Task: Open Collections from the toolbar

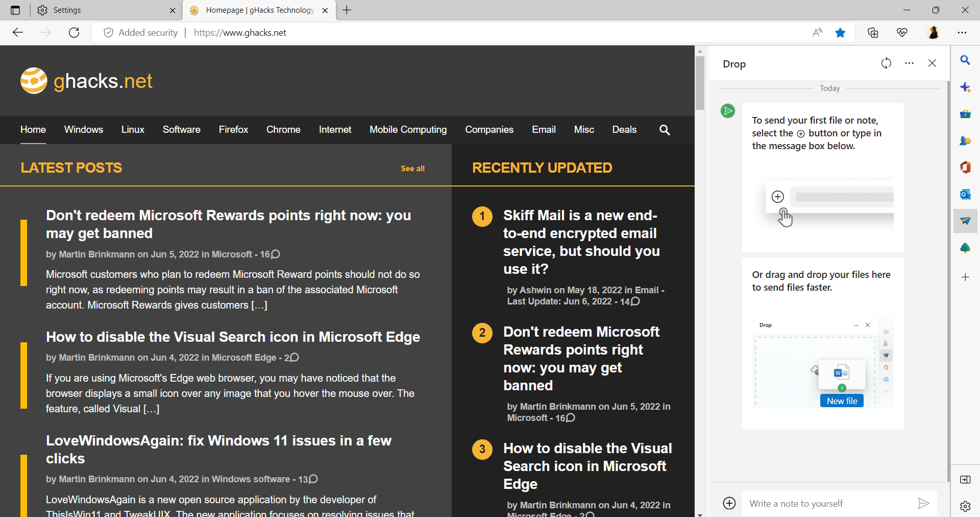Action: tap(873, 32)
